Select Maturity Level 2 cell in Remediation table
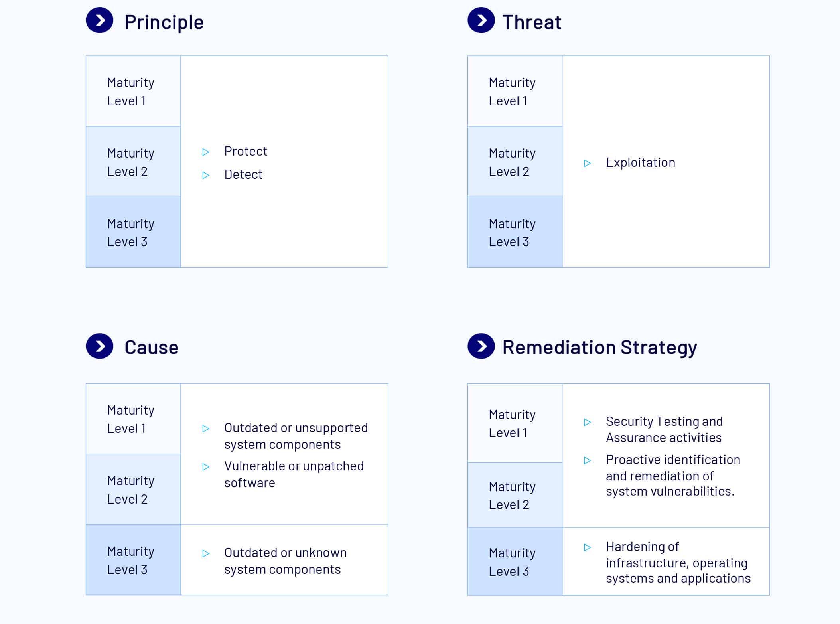 (x=515, y=495)
